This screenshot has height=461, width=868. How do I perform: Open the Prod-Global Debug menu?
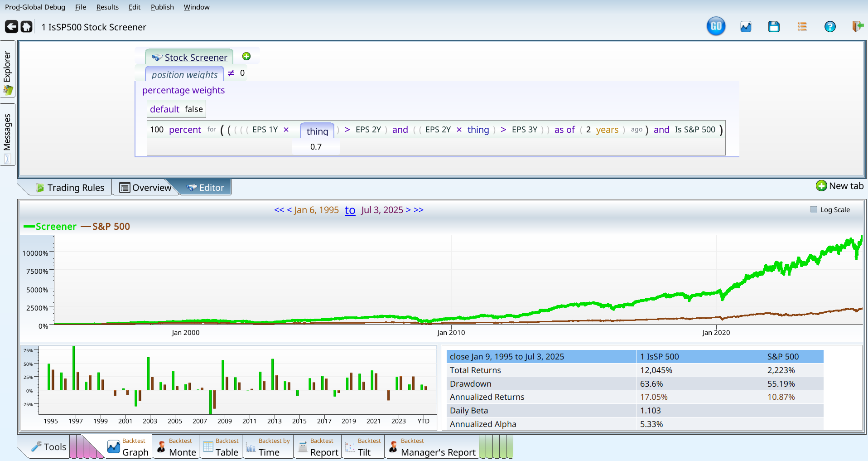[x=35, y=7]
